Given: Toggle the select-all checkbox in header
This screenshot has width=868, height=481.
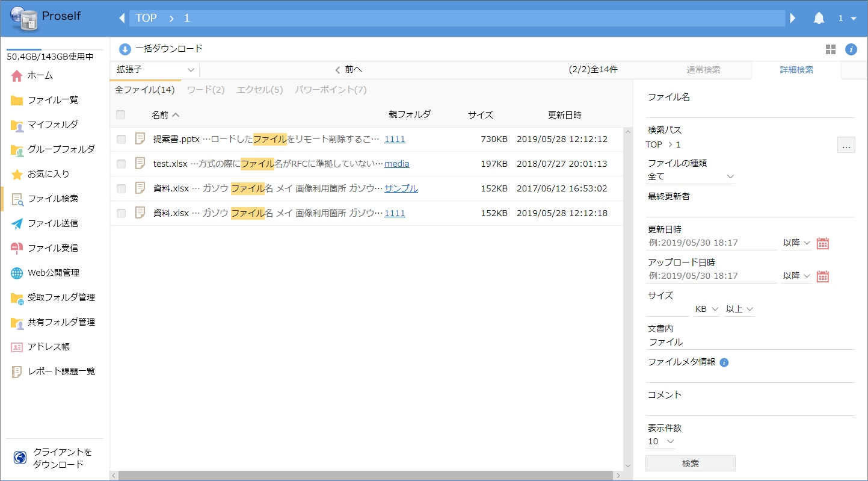Looking at the screenshot, I should pyautogui.click(x=121, y=114).
